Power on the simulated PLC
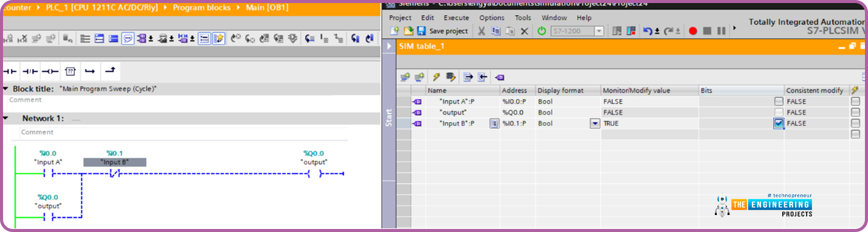This screenshot has height=232, width=868. 542,30
